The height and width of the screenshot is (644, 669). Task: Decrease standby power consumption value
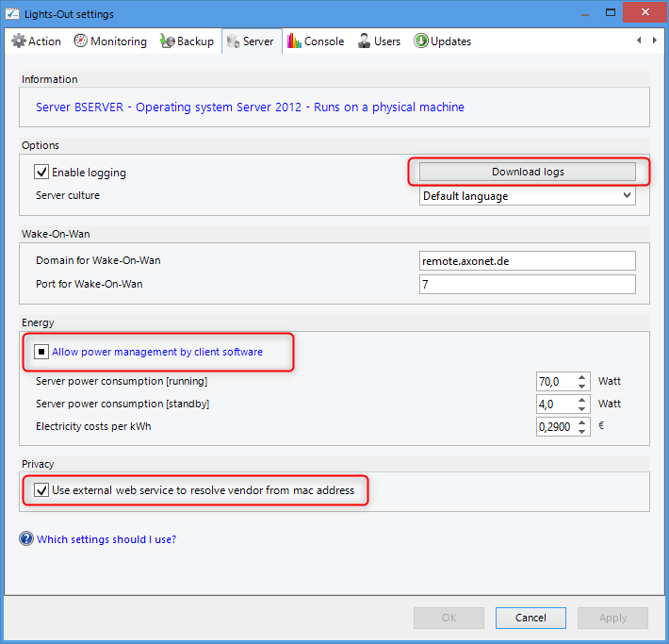pyautogui.click(x=582, y=408)
